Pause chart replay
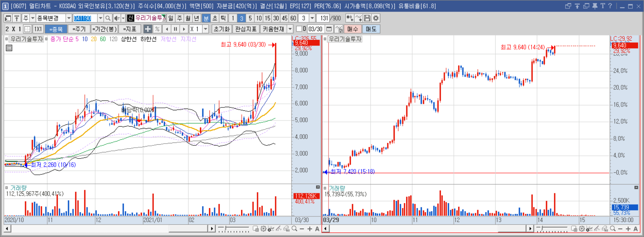The height and width of the screenshot is (237, 644). click(x=175, y=29)
